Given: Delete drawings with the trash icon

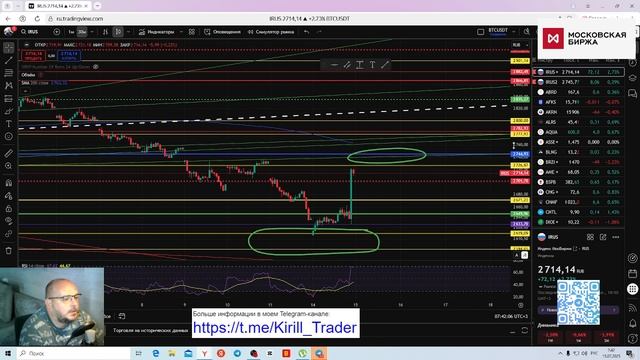Looking at the screenshot, I should tap(9, 251).
